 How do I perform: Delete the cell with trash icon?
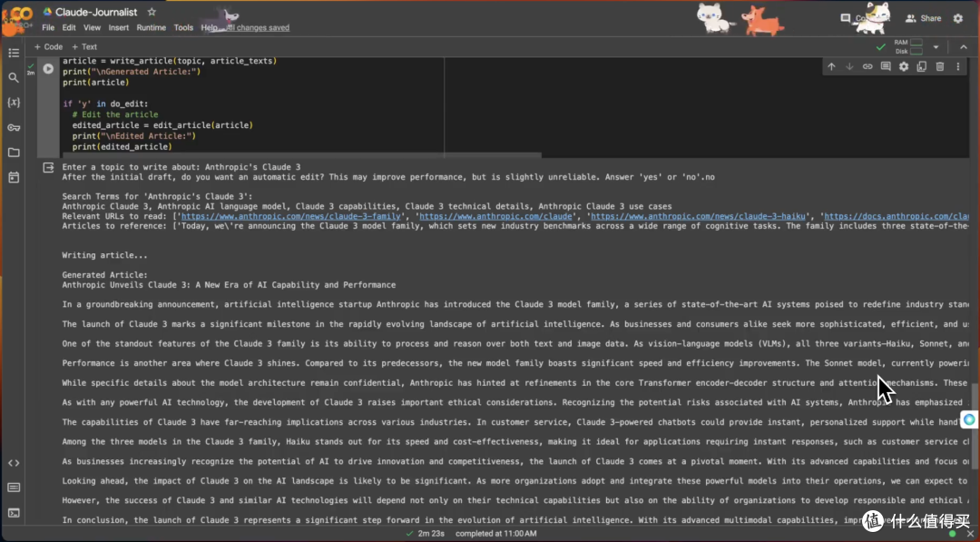point(940,66)
